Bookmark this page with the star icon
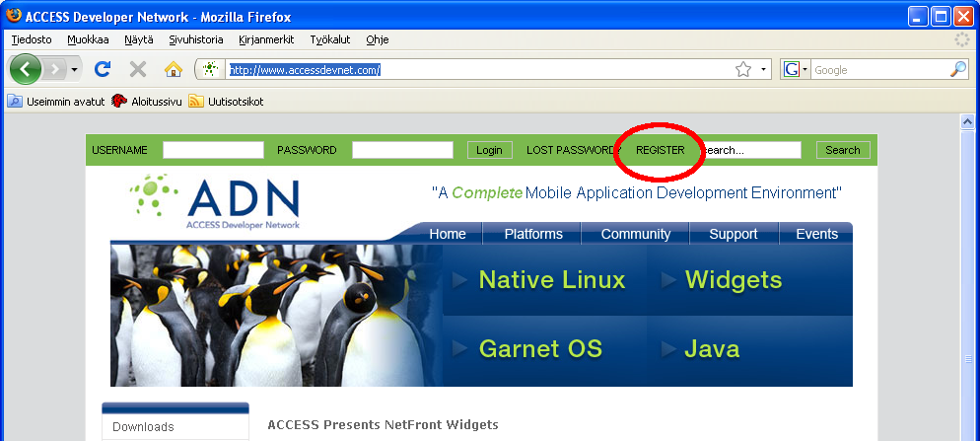The image size is (980, 441). tap(743, 69)
